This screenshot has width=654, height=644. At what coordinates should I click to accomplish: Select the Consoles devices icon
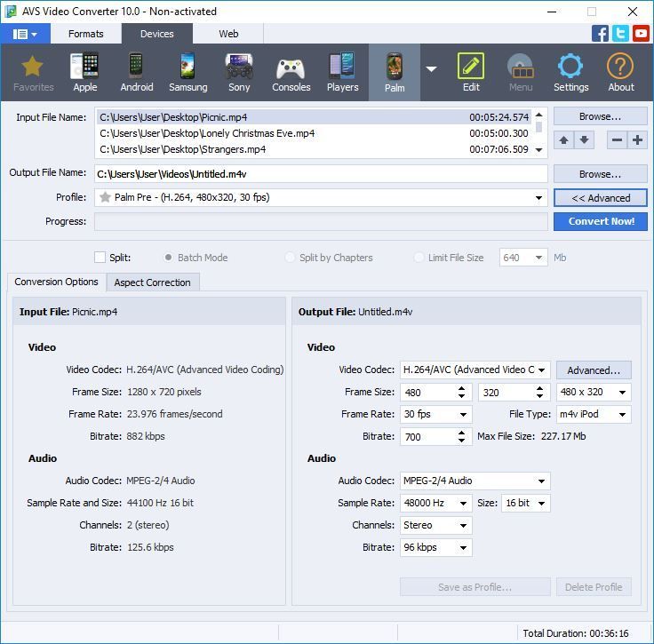click(x=291, y=73)
